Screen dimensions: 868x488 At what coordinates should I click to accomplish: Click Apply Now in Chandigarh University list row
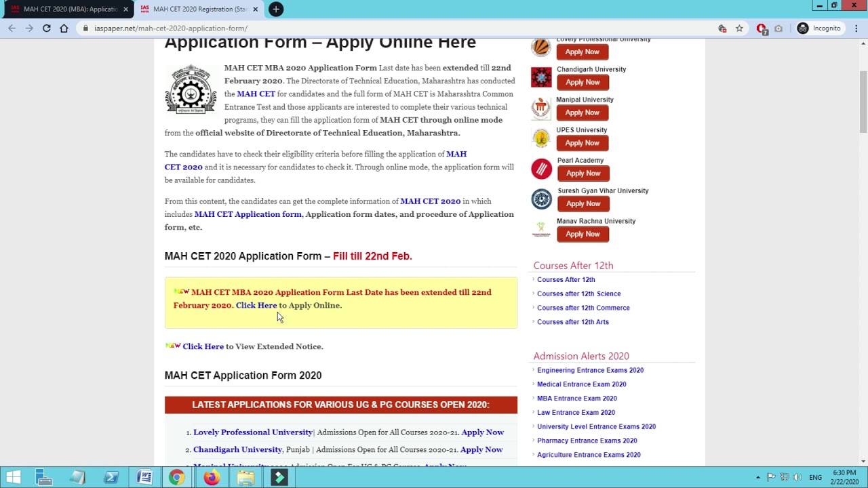click(x=481, y=449)
